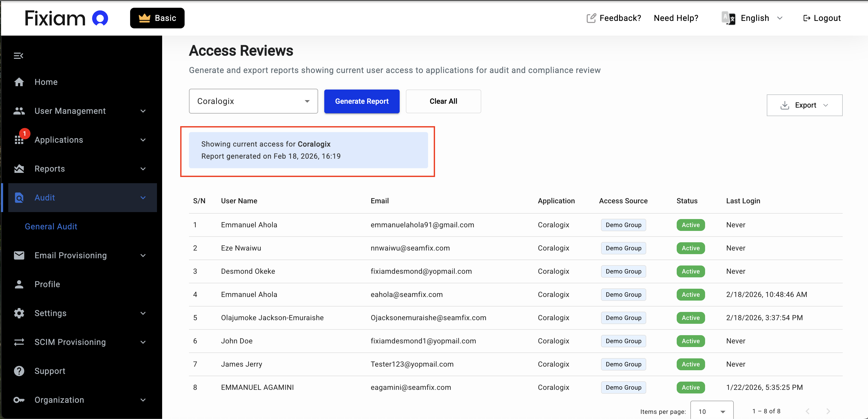Change the items per page selector
Viewport: 868px width, 419px height.
tap(712, 411)
